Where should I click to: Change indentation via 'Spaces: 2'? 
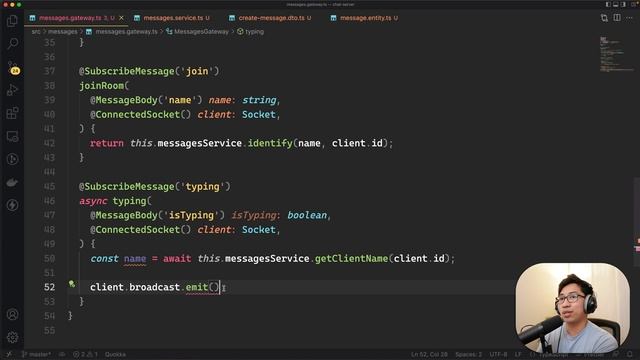pos(469,355)
